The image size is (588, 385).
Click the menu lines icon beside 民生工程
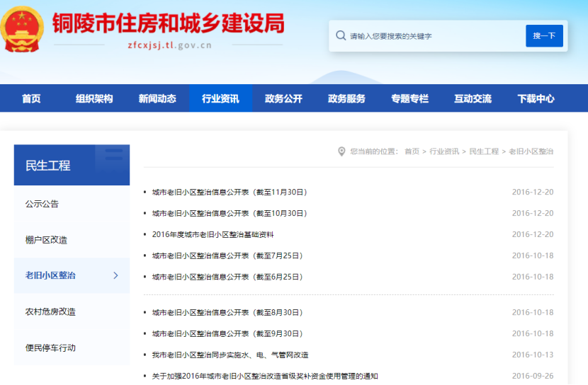(x=113, y=154)
